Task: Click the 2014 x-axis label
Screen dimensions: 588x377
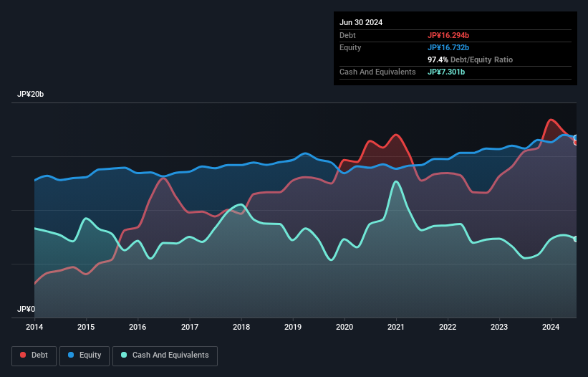Action: click(x=34, y=327)
